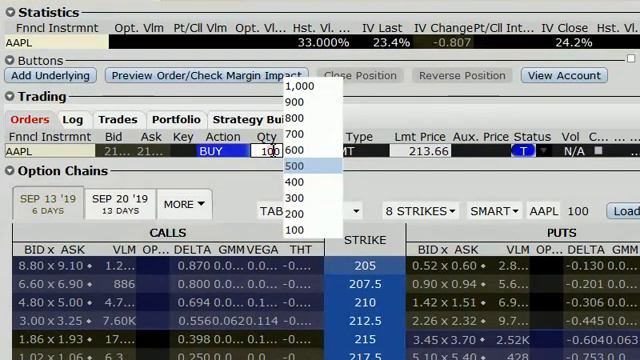Open the Trades tab
The width and height of the screenshot is (640, 360).
click(x=118, y=120)
